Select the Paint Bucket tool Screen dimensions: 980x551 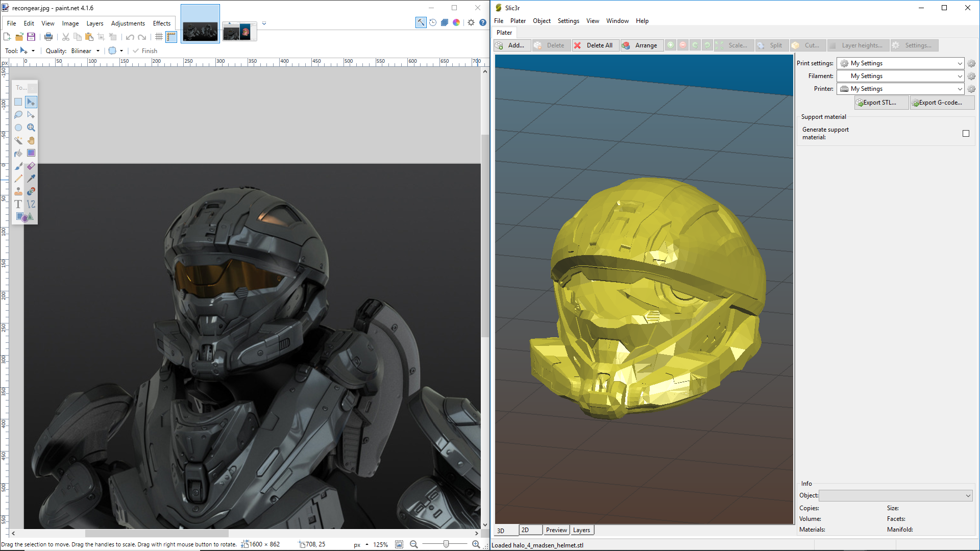18,153
